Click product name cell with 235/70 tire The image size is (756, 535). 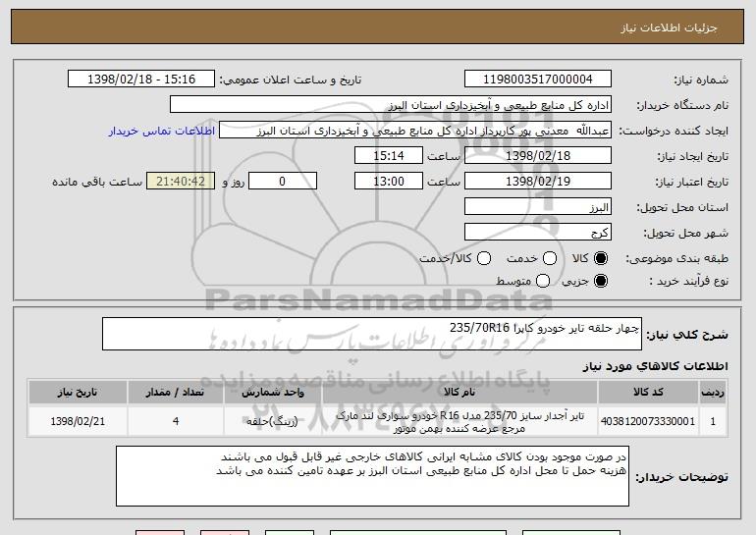click(459, 421)
